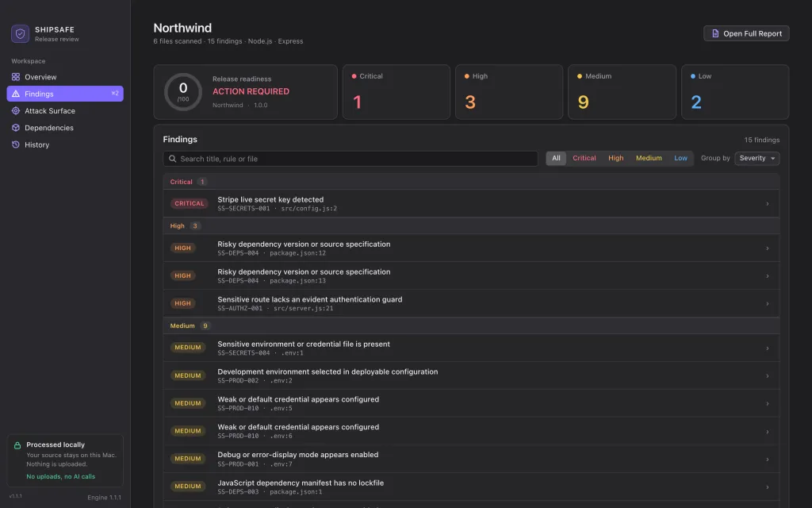Viewport: 812px width, 508px height.
Task: Collapse the Medium group header
Action: pyautogui.click(x=471, y=326)
